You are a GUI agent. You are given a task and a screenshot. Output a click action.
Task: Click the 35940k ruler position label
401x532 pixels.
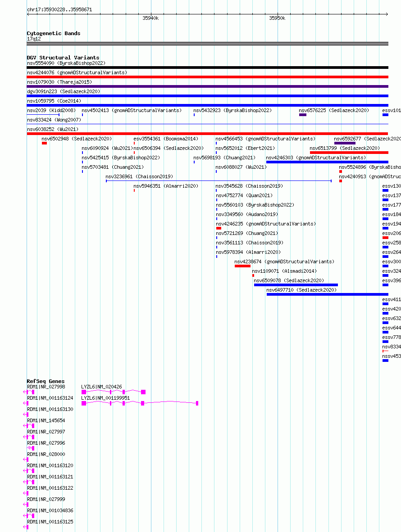click(150, 18)
